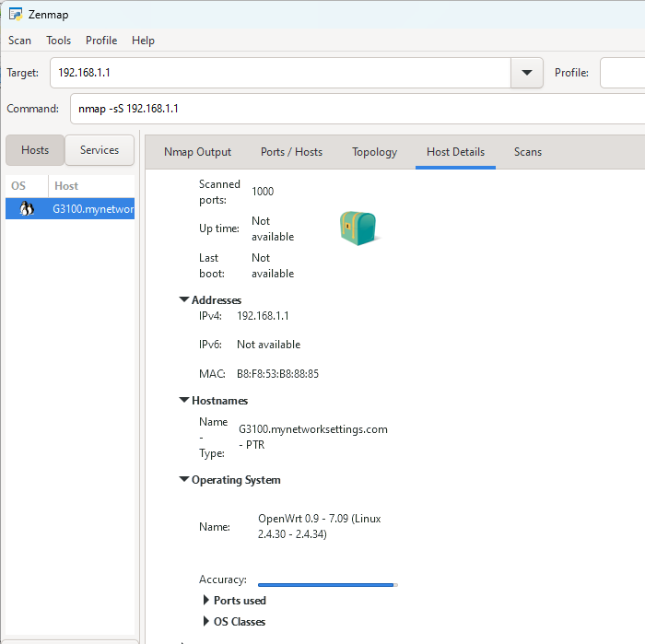The width and height of the screenshot is (645, 644).
Task: Sort host list by the OS column header
Action: pyautogui.click(x=27, y=186)
